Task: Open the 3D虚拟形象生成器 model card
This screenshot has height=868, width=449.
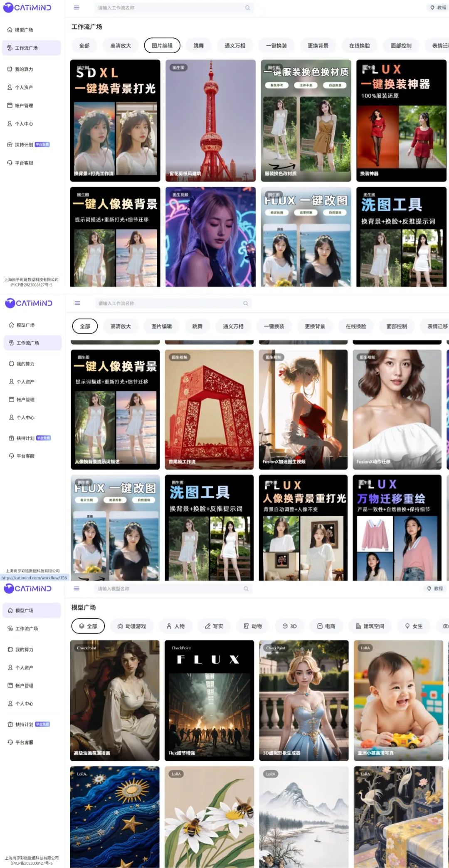Action: click(304, 700)
